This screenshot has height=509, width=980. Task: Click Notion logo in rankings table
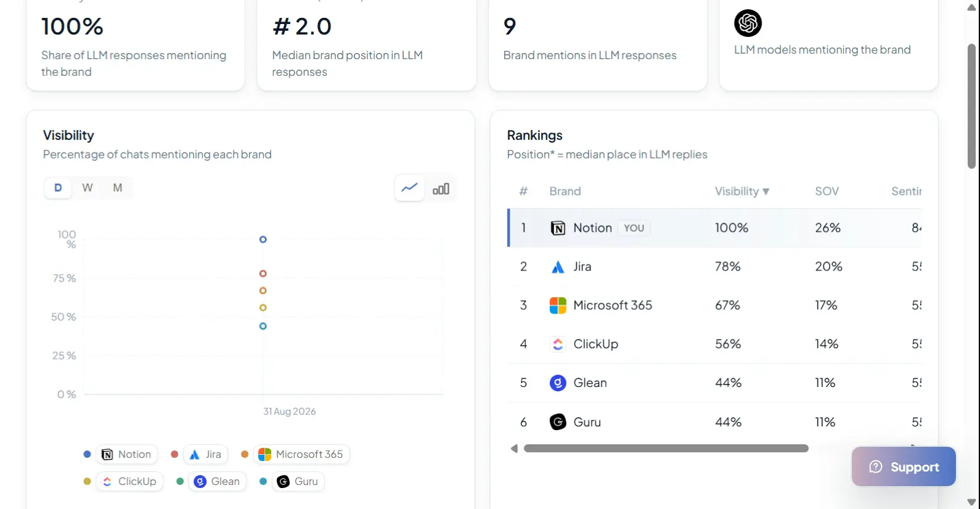point(558,228)
